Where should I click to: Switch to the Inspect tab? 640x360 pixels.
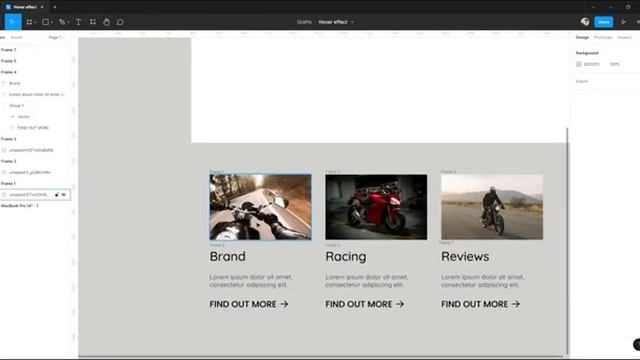pyautogui.click(x=624, y=37)
